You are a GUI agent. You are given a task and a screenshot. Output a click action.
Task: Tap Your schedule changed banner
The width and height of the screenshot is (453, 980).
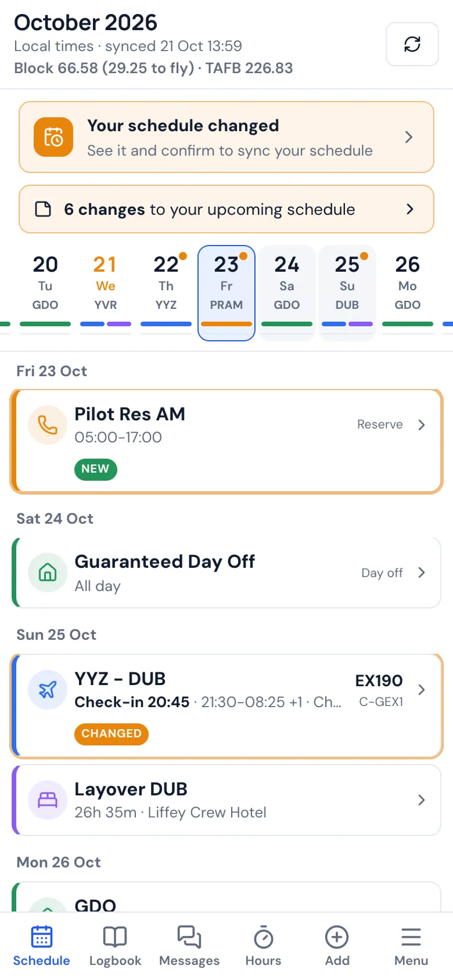[227, 137]
